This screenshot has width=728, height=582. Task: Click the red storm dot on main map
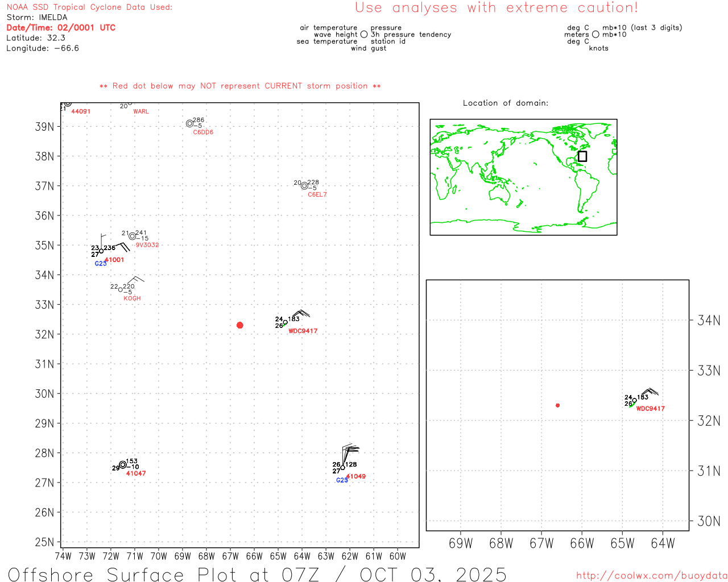[x=240, y=325]
